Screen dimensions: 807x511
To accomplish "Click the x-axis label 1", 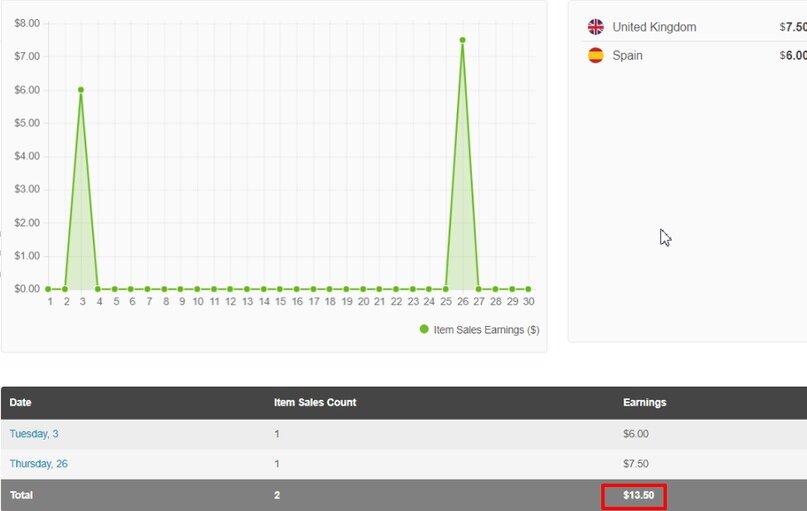I will point(50,302).
